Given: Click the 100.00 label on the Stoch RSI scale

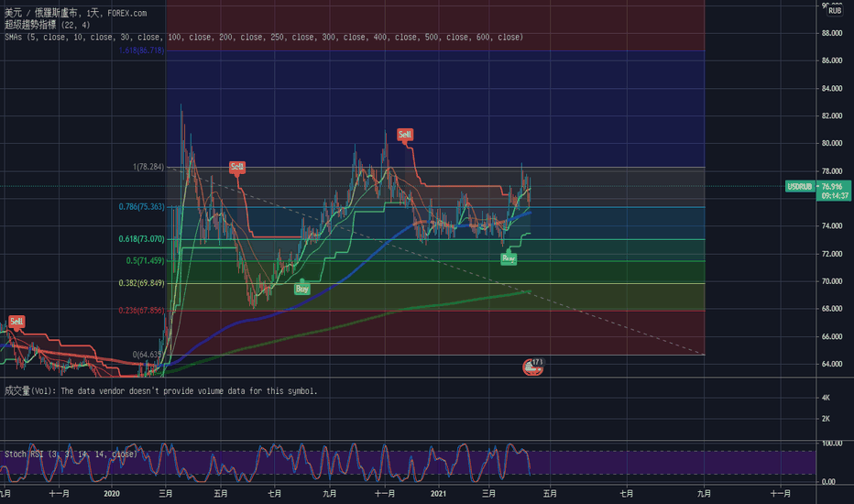Looking at the screenshot, I should (x=832, y=444).
